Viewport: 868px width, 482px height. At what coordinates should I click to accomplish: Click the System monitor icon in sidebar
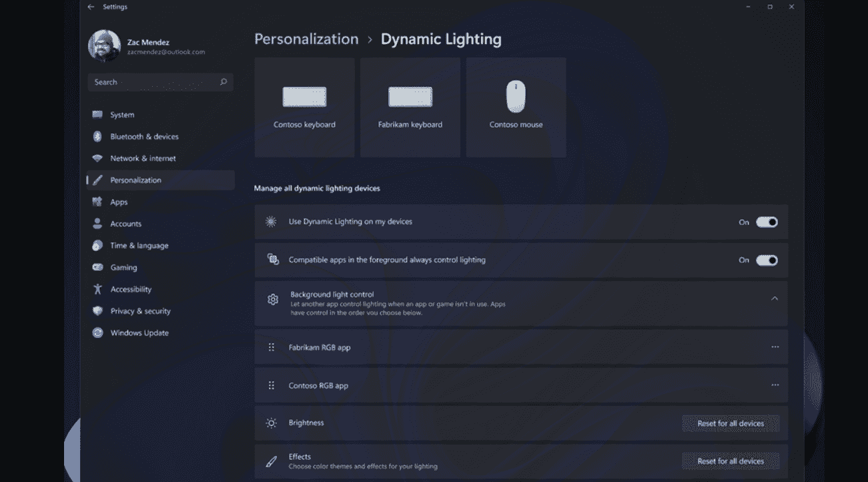tap(97, 115)
